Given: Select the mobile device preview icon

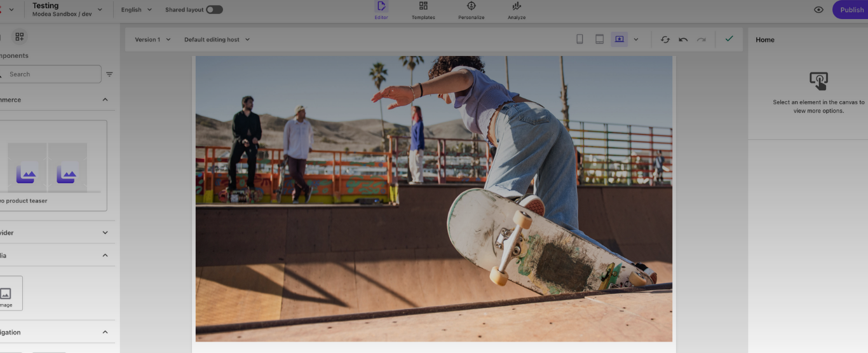Looking at the screenshot, I should [x=580, y=39].
